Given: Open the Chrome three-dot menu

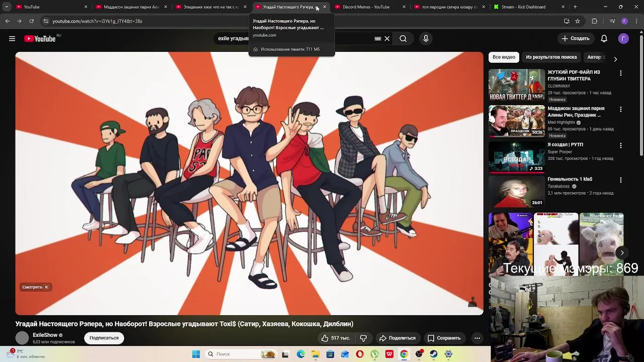Looking at the screenshot, I should (636, 21).
